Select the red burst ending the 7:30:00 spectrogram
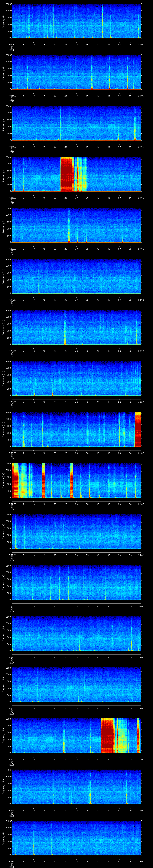 click(138, 429)
